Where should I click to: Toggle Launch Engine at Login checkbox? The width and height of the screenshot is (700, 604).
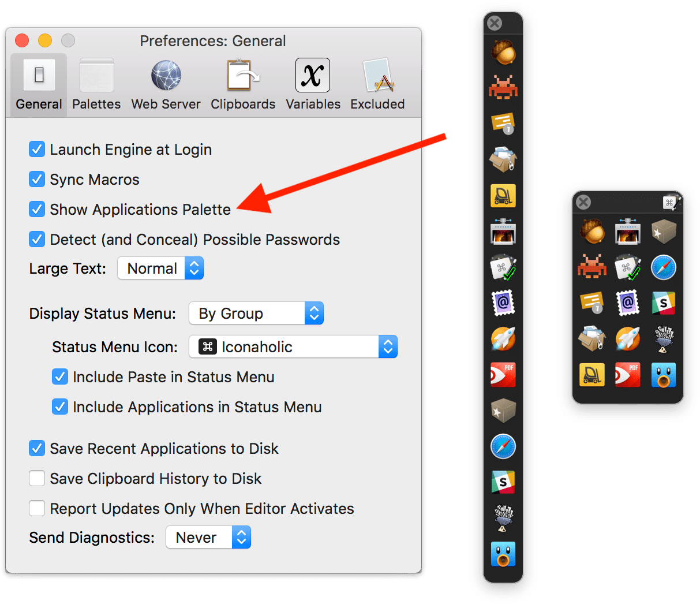point(37,150)
